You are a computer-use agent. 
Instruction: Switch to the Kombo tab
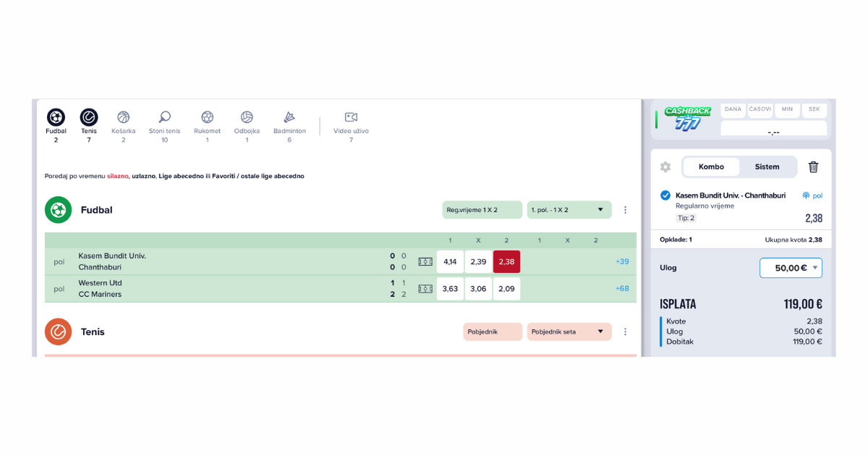711,167
